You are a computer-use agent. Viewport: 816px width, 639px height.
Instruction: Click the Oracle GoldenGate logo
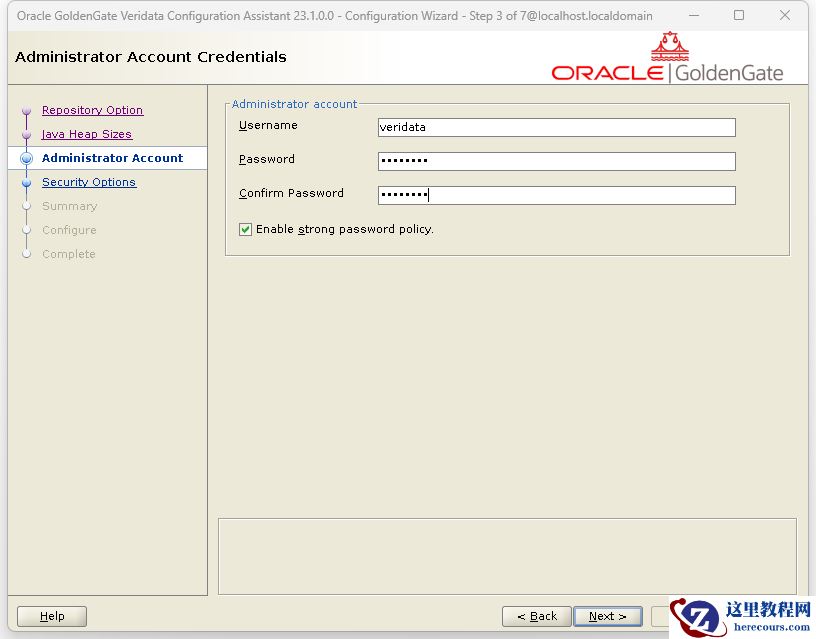pos(667,73)
